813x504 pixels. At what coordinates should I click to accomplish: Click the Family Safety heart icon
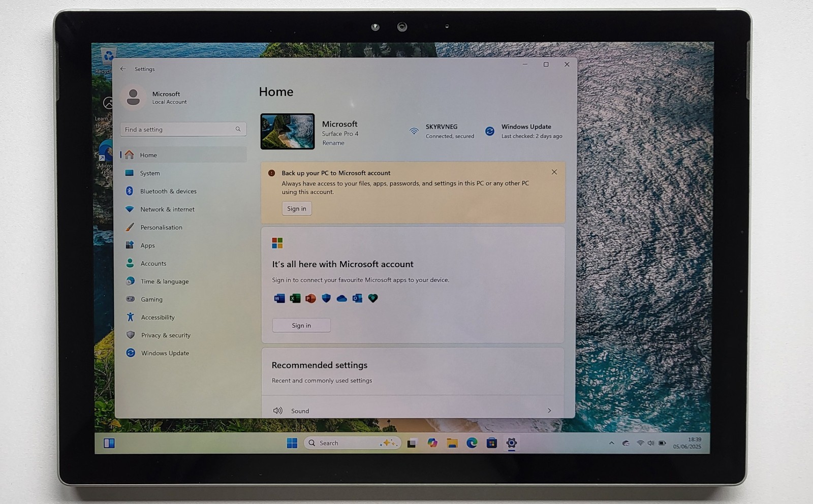pos(373,298)
